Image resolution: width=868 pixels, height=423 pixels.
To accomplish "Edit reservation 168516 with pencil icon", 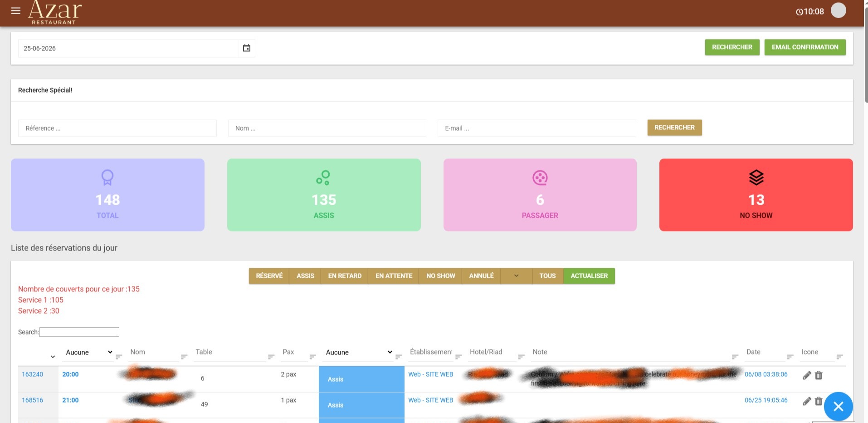I will (x=807, y=401).
